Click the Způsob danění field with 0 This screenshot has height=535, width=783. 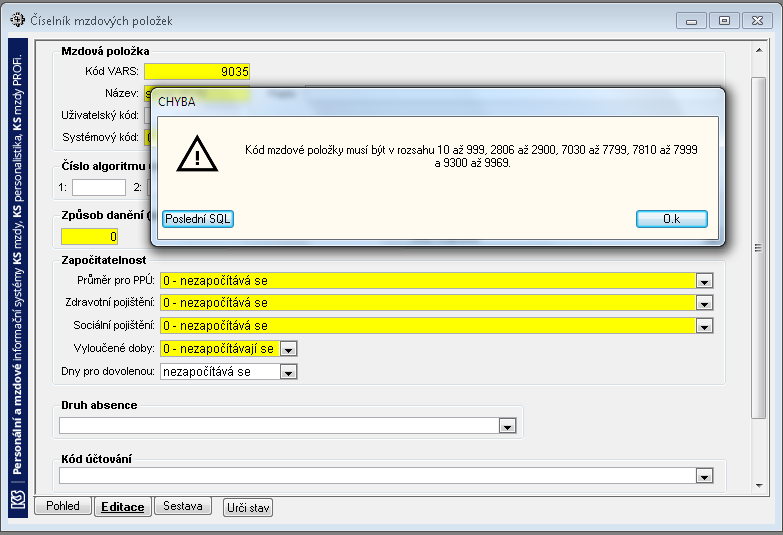pos(89,237)
